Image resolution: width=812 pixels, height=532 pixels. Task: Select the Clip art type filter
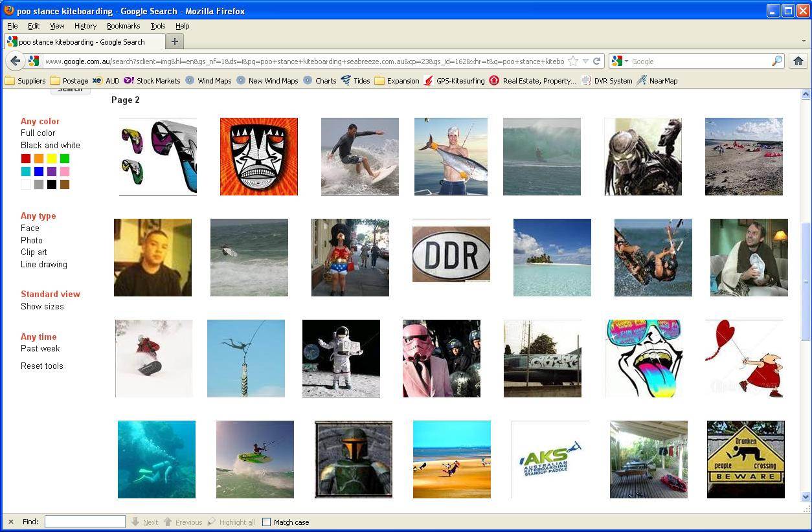point(34,252)
